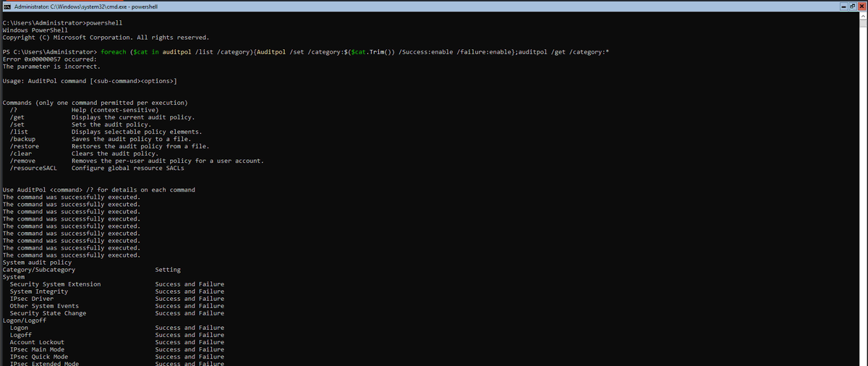The height and width of the screenshot is (366, 868).
Task: Click the "Setting" column header
Action: (168, 269)
